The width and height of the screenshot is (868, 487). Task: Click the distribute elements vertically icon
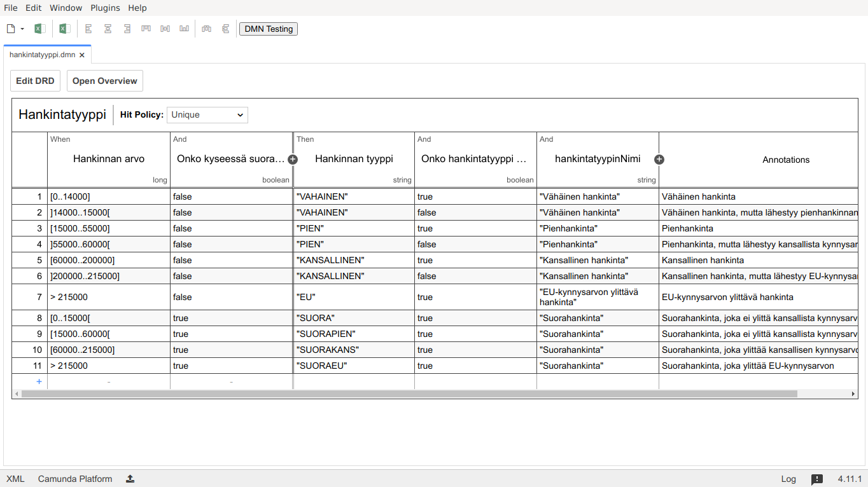coord(225,29)
